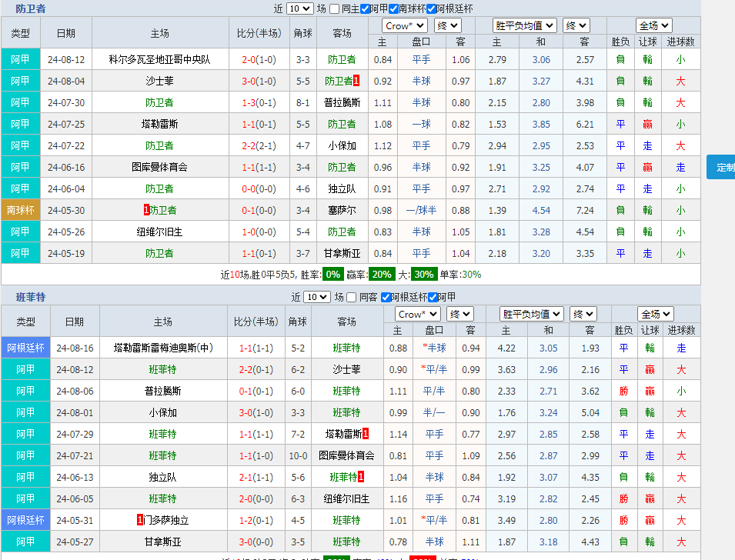
Task: Open the match count dropdown showing 10 for 防卫者
Action: point(299,8)
